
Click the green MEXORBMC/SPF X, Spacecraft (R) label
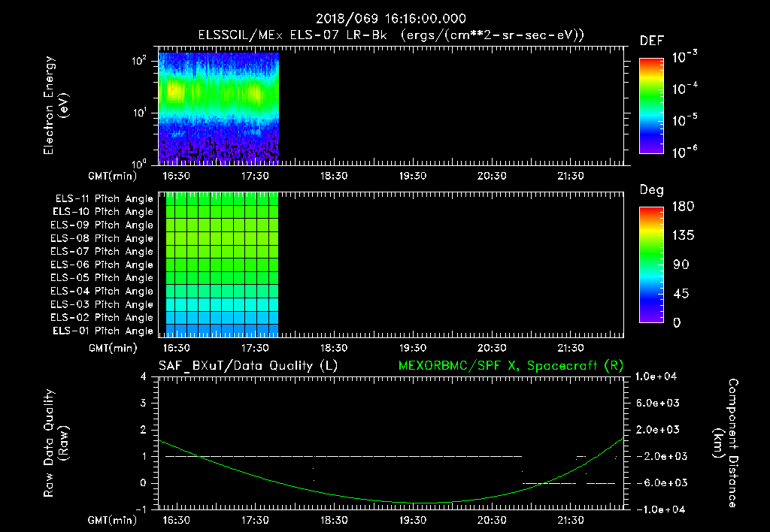coord(511,366)
